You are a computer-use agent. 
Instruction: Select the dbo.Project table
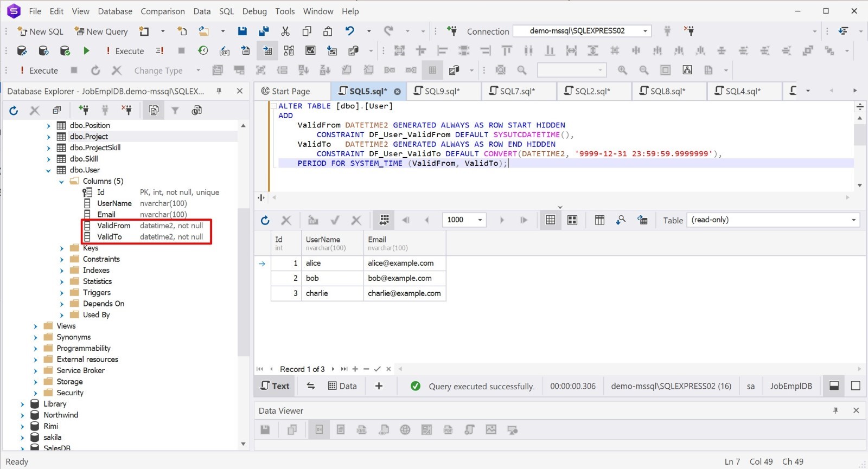89,137
